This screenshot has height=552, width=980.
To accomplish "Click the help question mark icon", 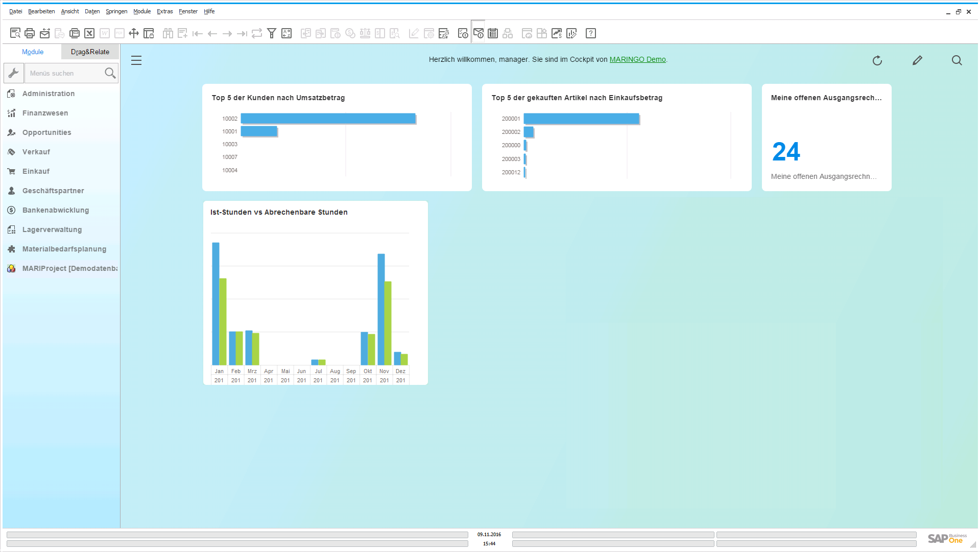I will 591,34.
